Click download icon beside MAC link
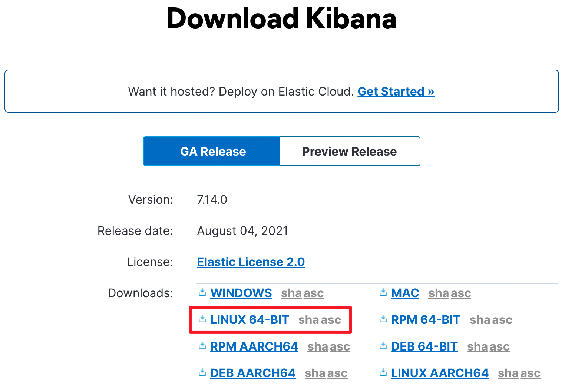Screen dimensions: 565x392 click(383, 293)
